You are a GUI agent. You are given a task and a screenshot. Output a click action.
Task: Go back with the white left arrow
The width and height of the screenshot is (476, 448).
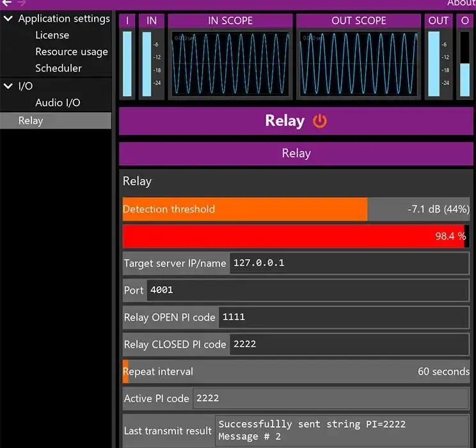tap(6, 3)
